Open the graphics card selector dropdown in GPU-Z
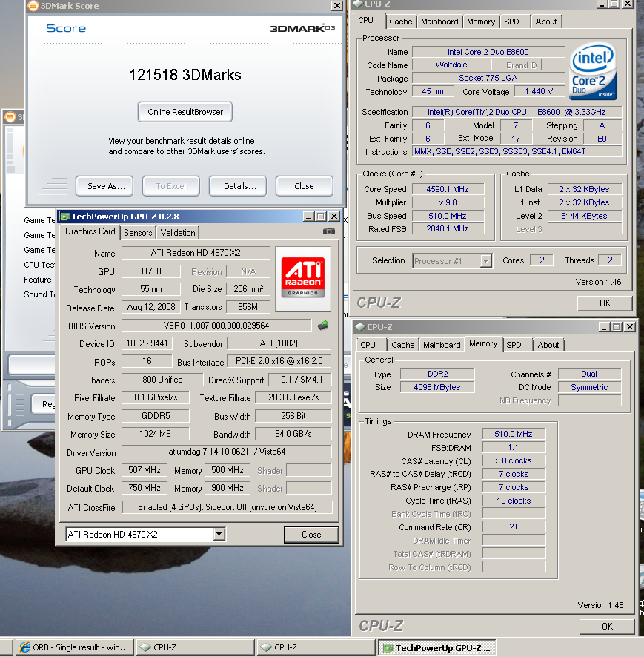 (x=219, y=534)
